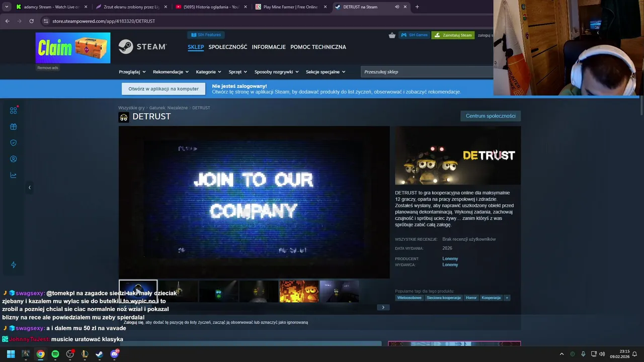Click the Centrum społeczności button

pos(491,116)
